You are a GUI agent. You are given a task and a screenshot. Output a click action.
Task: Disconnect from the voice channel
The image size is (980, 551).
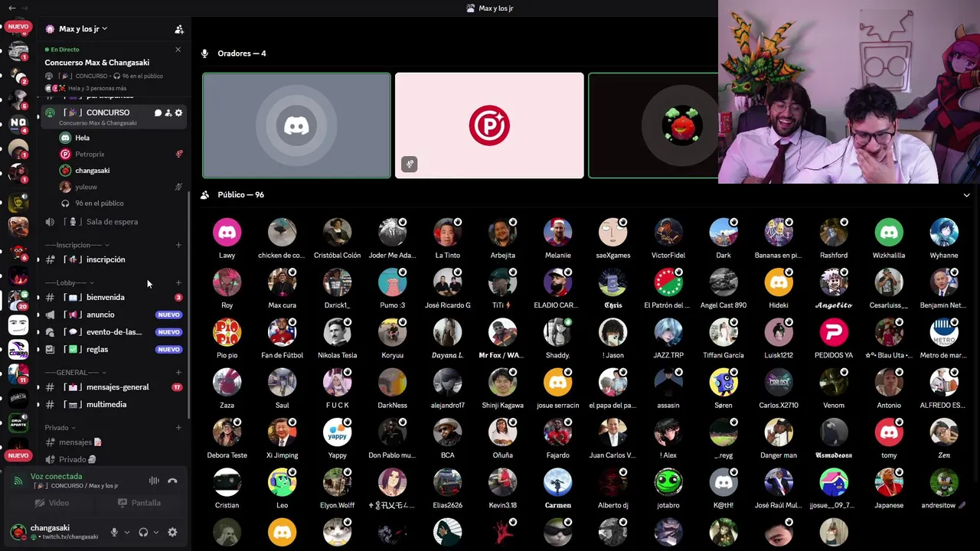click(x=172, y=481)
